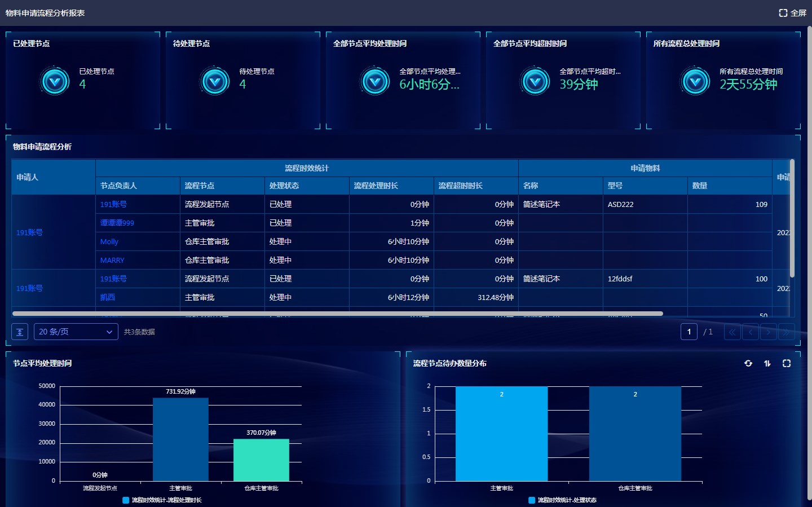Click the 731.92分钟 主管审批 bar

[180, 439]
